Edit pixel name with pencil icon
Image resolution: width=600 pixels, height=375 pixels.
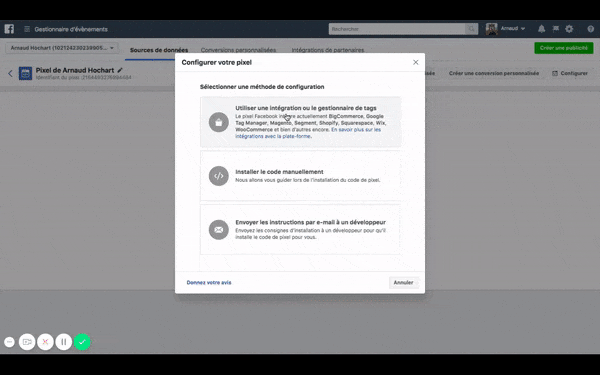coord(120,70)
